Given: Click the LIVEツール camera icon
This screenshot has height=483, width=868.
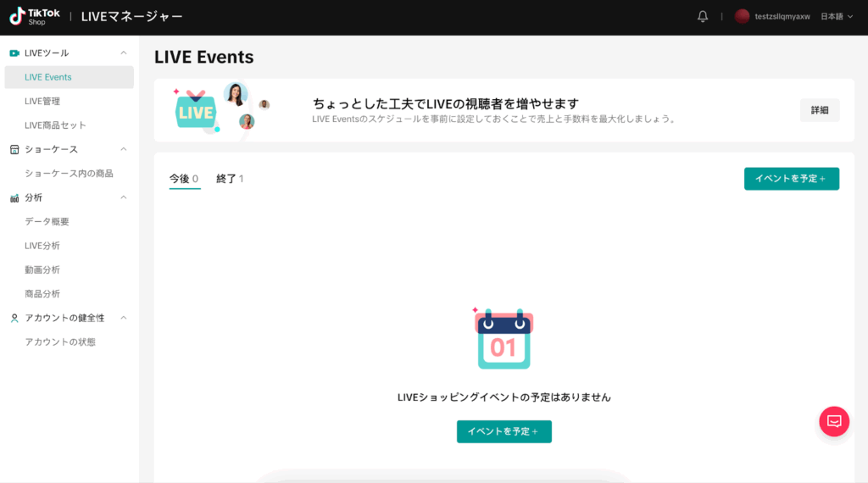Looking at the screenshot, I should 14,53.
